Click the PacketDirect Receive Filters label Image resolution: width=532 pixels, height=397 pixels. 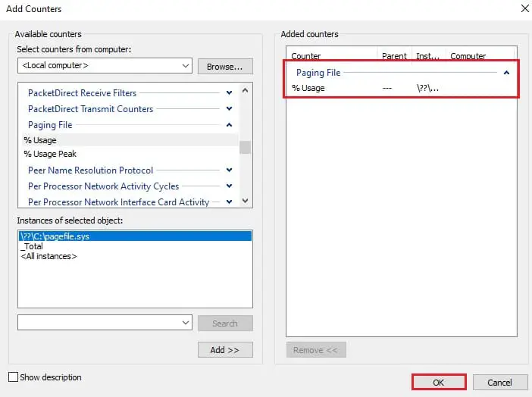pos(82,92)
